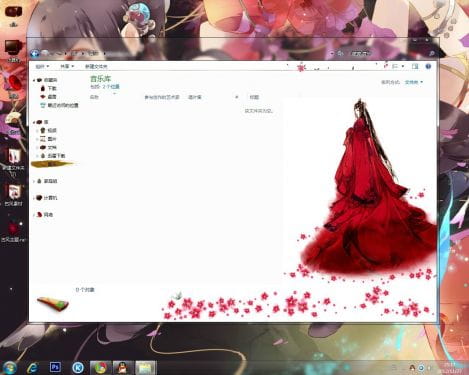
Task: Switch to Chrome on the taskbar
Action: coord(100,367)
